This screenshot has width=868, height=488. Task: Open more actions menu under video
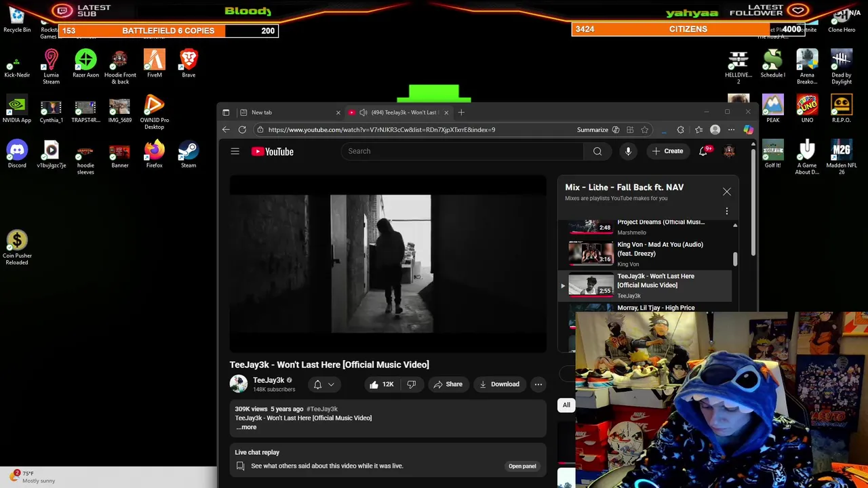pos(538,384)
